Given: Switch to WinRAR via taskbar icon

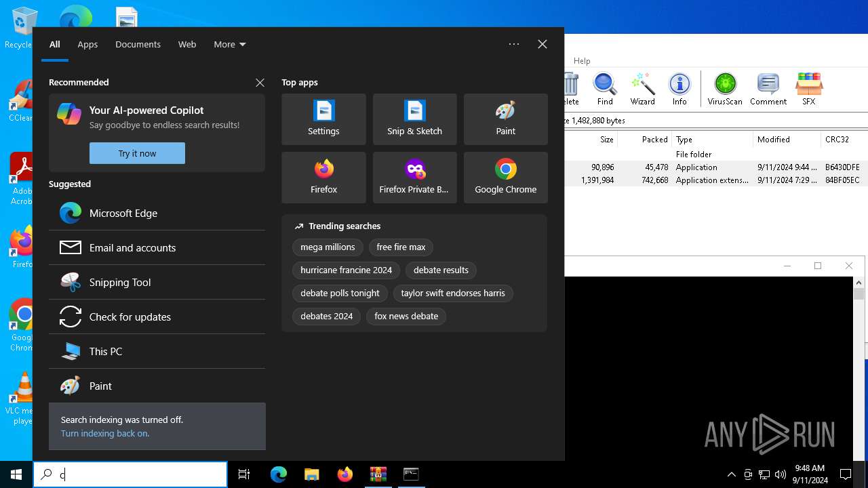Looking at the screenshot, I should [x=378, y=474].
